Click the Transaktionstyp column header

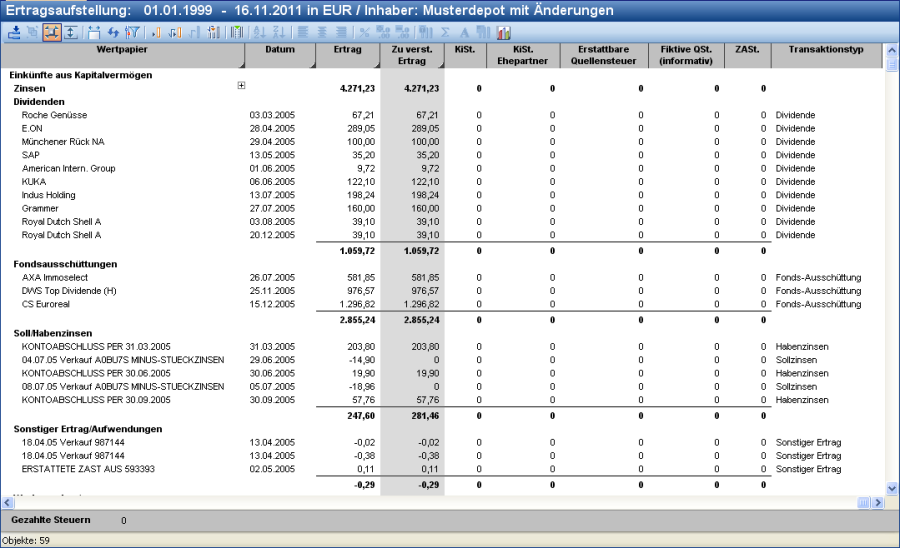coord(826,49)
